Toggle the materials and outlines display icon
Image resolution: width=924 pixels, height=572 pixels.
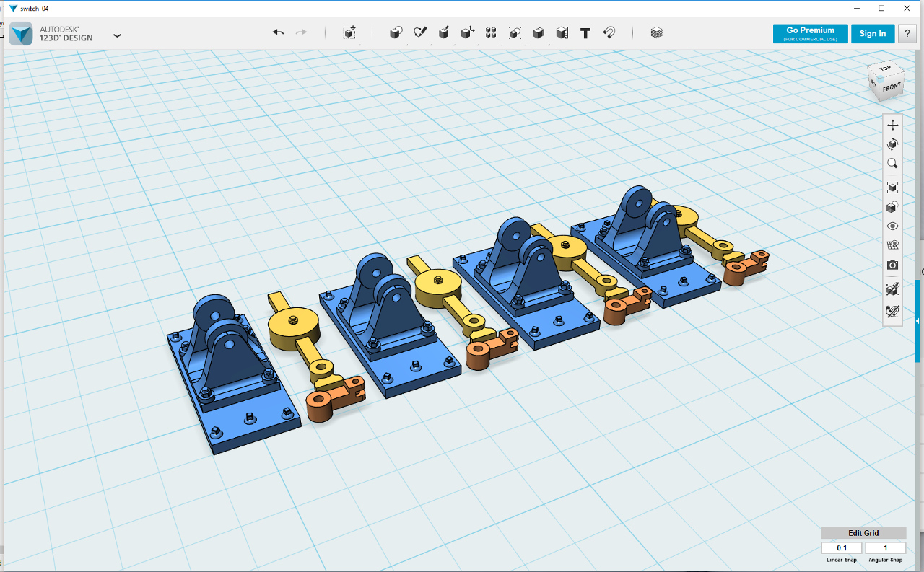(x=893, y=208)
